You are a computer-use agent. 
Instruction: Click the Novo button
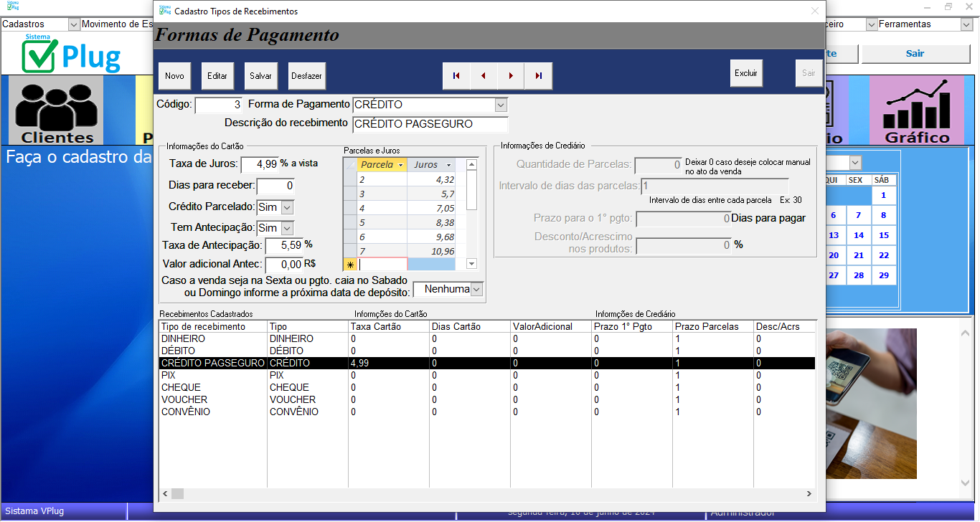tap(174, 75)
